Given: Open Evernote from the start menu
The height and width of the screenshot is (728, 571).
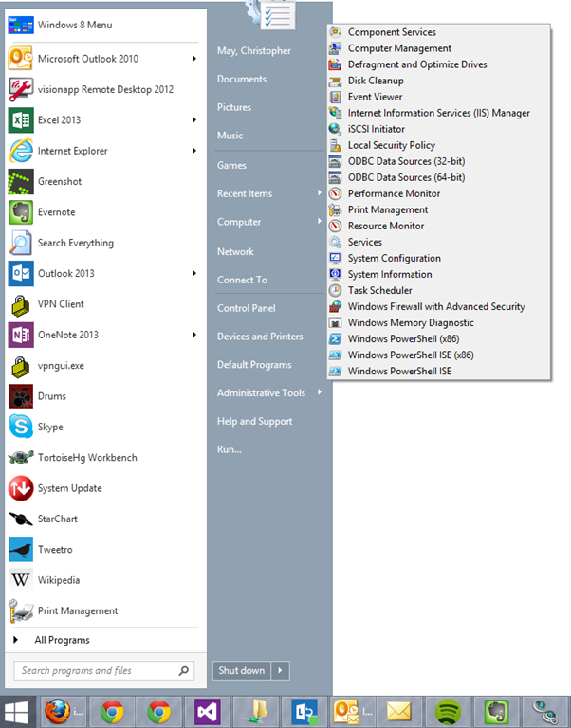Looking at the screenshot, I should (55, 212).
